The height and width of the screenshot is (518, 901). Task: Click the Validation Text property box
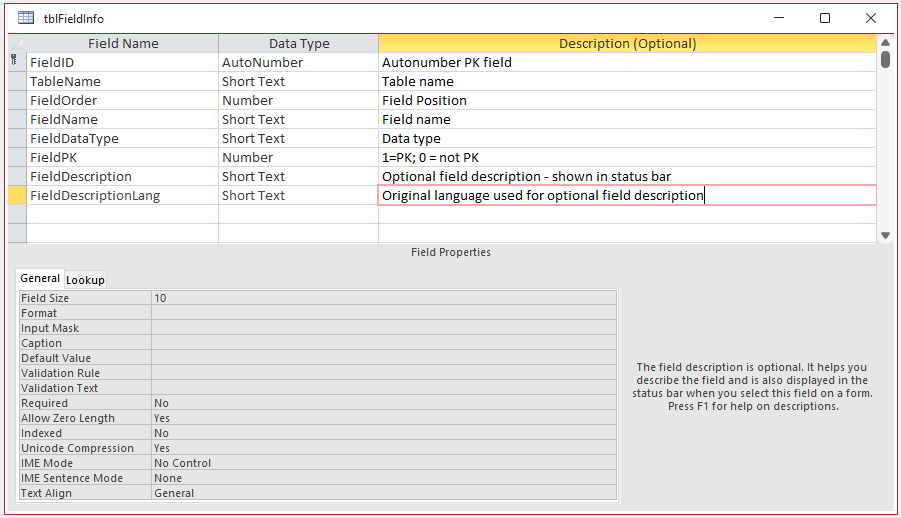[x=384, y=387]
